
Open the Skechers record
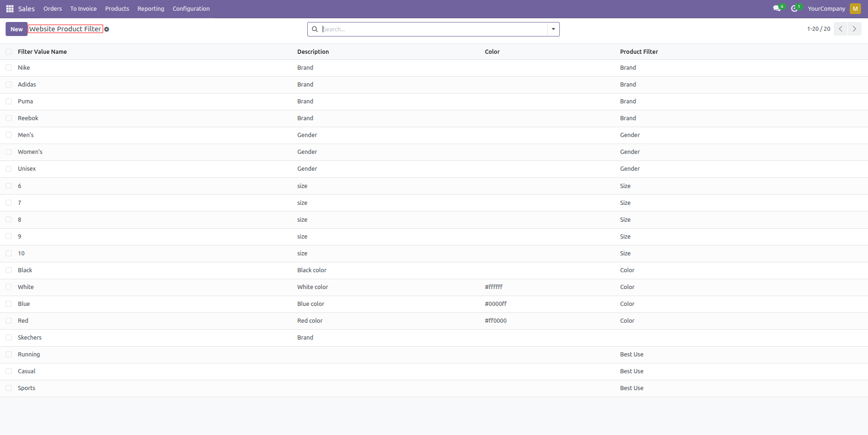[x=29, y=338]
